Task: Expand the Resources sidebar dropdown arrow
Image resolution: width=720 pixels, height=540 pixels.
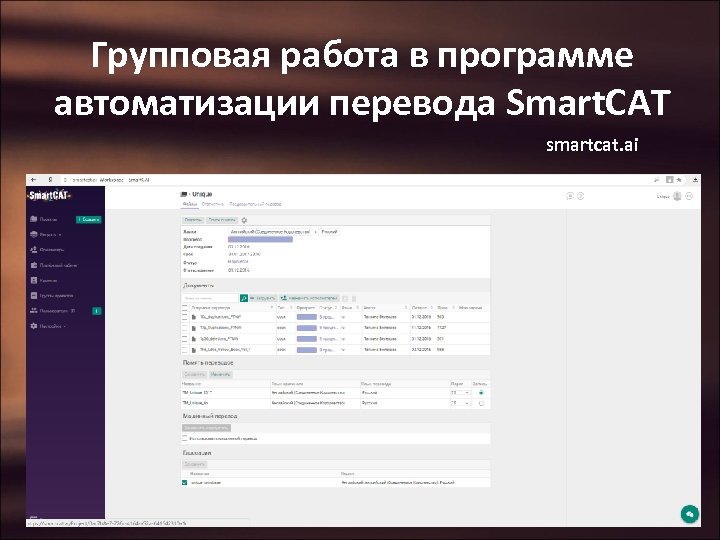Action: (60, 235)
